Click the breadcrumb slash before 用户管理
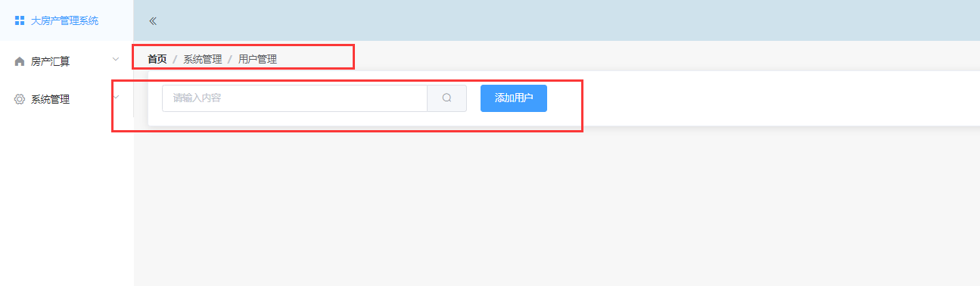 point(230,58)
